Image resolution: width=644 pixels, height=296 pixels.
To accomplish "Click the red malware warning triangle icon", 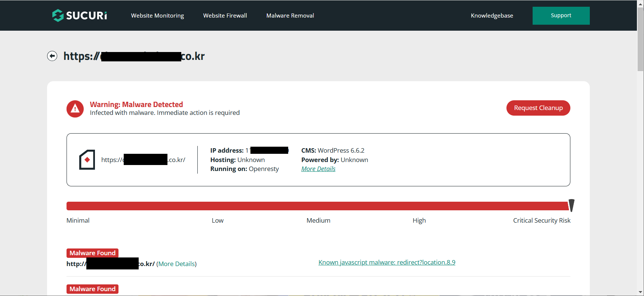I will pyautogui.click(x=75, y=109).
